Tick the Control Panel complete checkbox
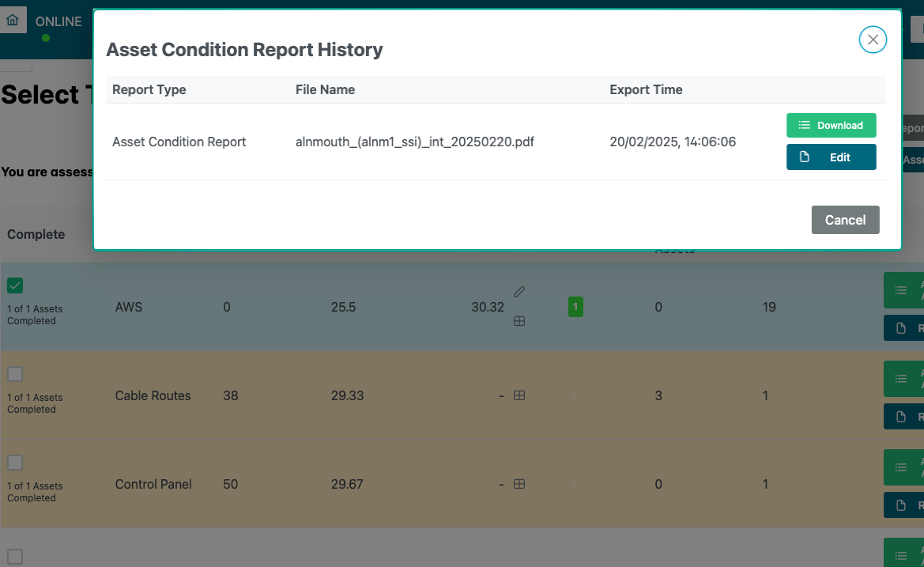The height and width of the screenshot is (567, 924). (15, 463)
